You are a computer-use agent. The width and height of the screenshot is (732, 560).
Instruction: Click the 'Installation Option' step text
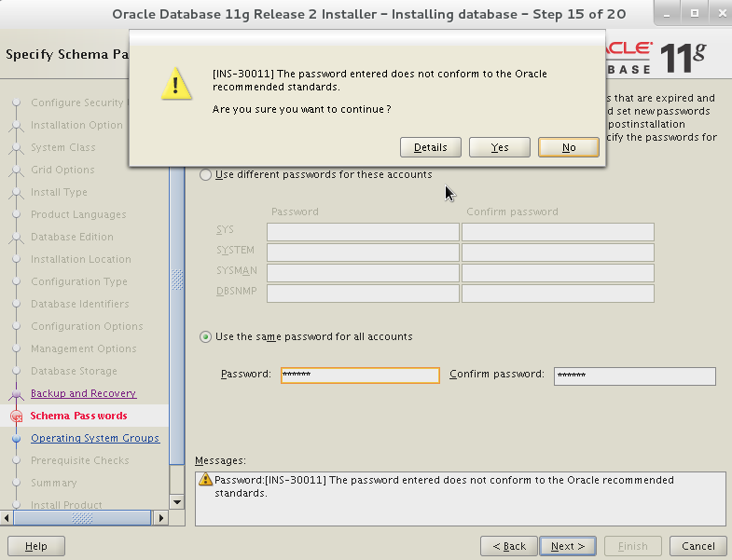tap(76, 125)
